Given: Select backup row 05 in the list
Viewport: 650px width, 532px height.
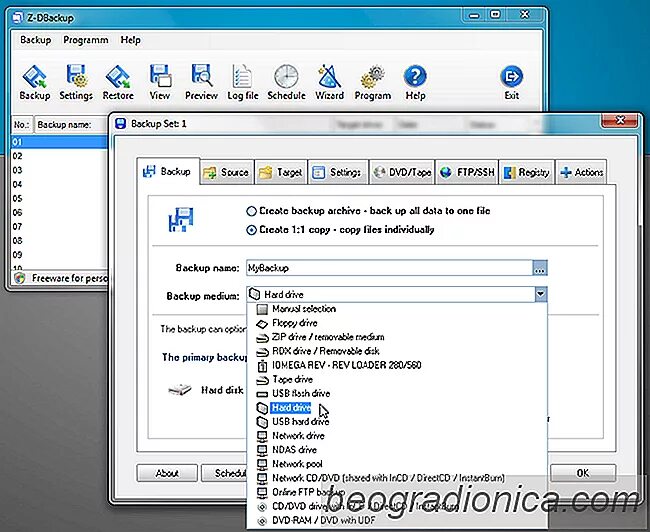Looking at the screenshot, I should [59, 198].
